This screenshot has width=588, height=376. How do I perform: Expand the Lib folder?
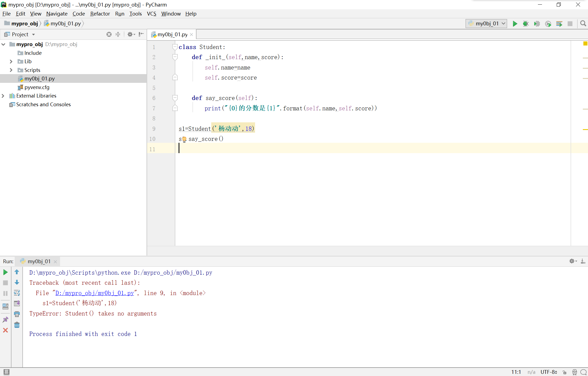(x=11, y=61)
